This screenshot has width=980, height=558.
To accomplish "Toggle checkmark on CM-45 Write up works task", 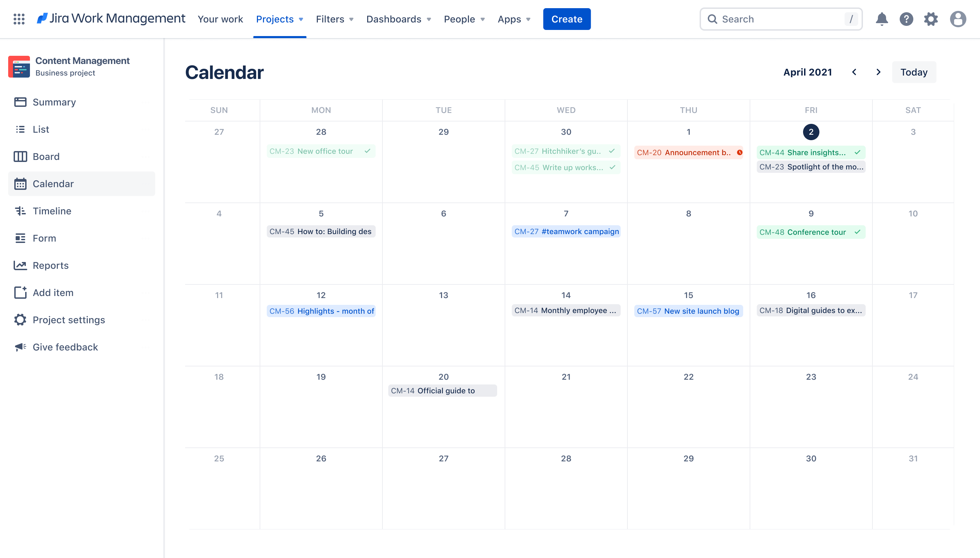I will [612, 167].
